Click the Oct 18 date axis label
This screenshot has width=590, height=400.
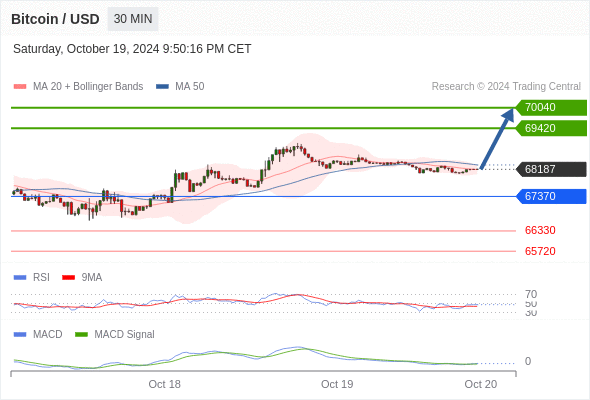tap(164, 384)
